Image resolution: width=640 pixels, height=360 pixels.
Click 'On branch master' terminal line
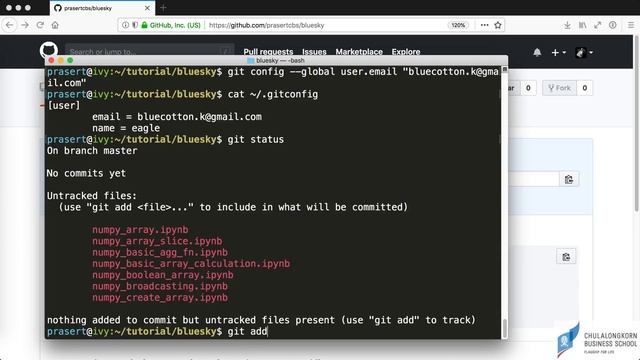tap(92, 151)
